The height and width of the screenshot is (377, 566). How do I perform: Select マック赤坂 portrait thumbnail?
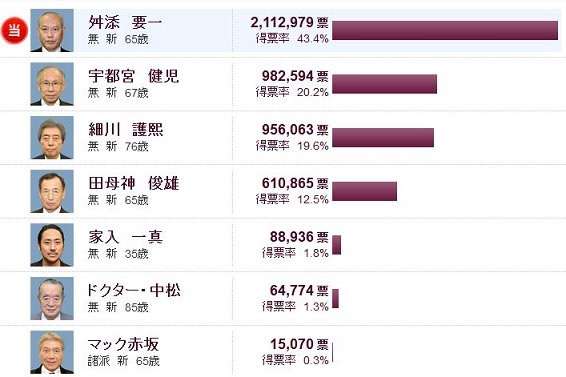click(52, 352)
